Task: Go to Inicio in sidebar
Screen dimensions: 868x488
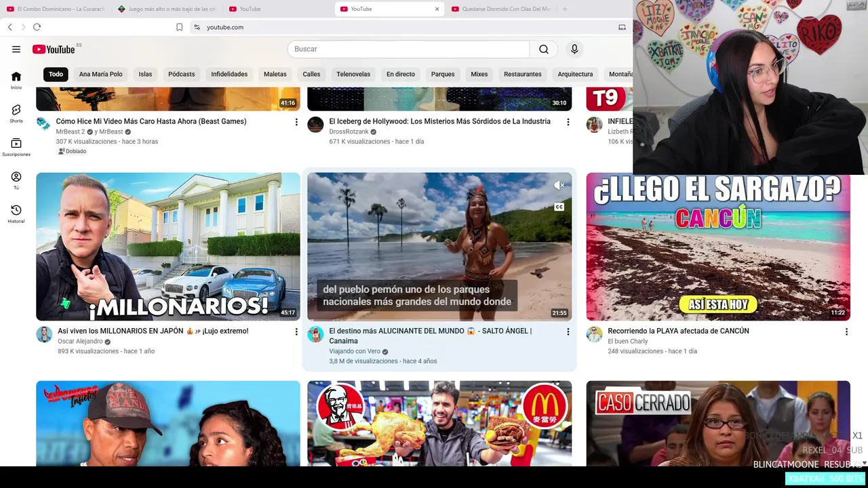Action: (x=16, y=80)
